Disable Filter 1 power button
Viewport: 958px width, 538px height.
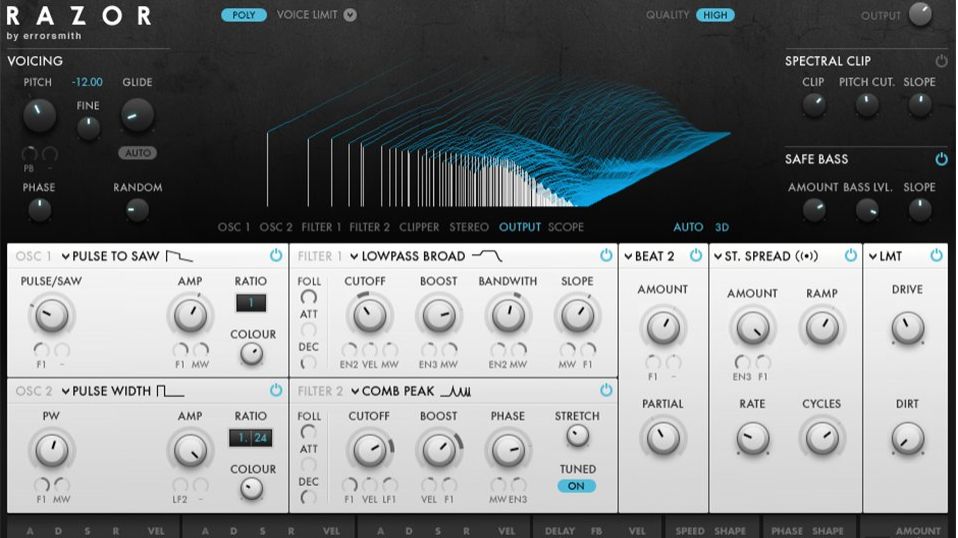coord(605,255)
